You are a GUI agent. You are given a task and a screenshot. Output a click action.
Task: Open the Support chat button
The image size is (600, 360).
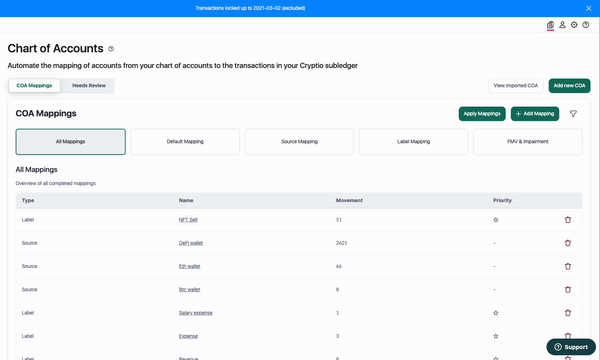[571, 347]
